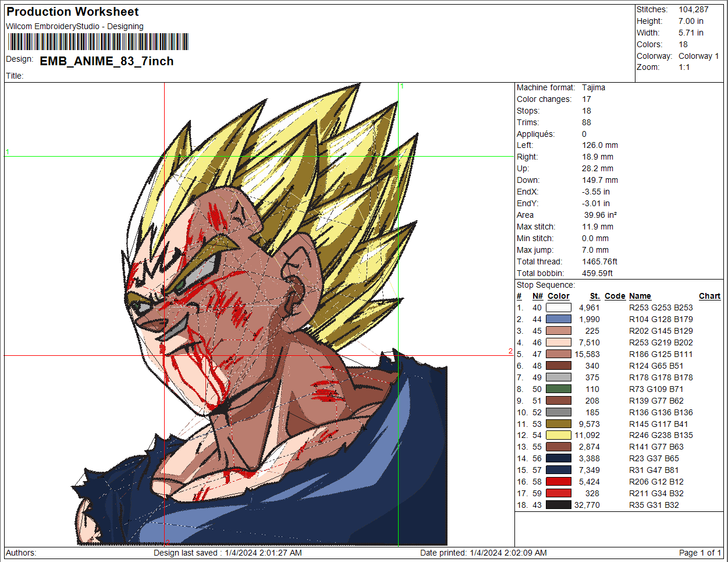Select the gray swatch for thread 52
728x562 pixels.
tap(558, 412)
